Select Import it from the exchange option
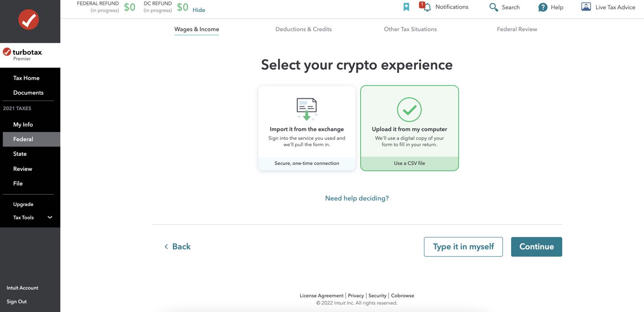 pos(307,128)
